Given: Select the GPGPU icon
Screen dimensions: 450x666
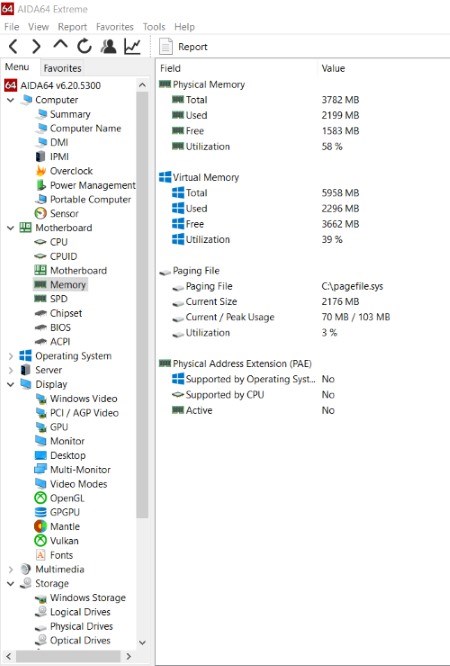Looking at the screenshot, I should (x=40, y=512).
